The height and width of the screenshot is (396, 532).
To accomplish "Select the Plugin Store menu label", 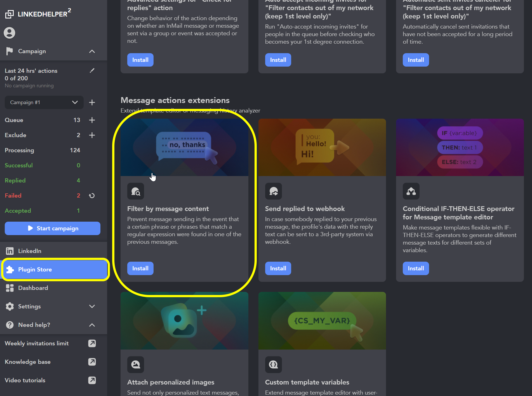I will pyautogui.click(x=35, y=270).
